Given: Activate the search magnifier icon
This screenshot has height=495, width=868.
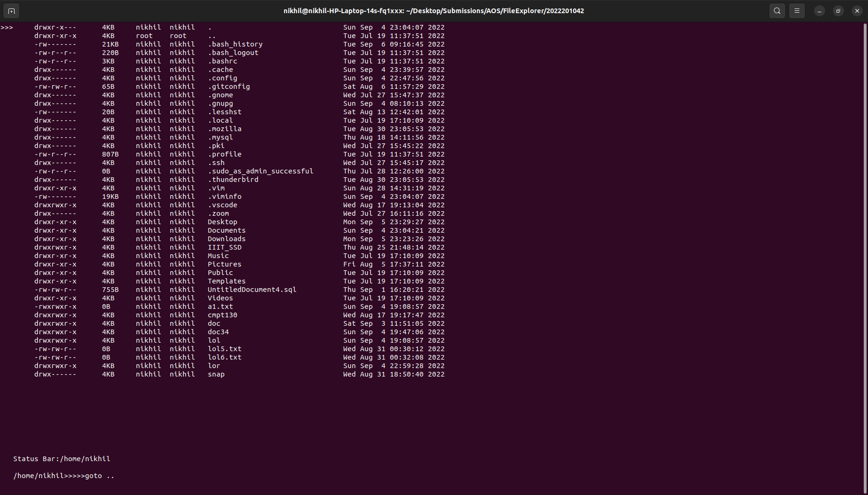Looking at the screenshot, I should 777,10.
